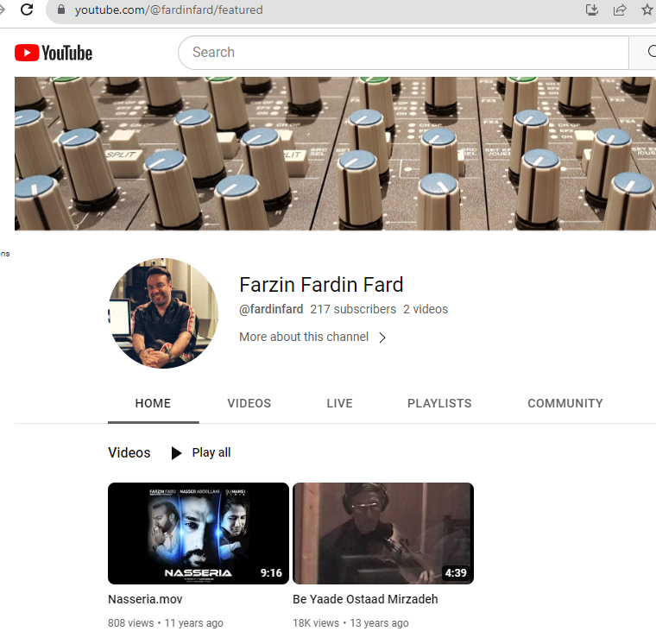
Task: Open the LIVE tab
Action: coord(339,403)
